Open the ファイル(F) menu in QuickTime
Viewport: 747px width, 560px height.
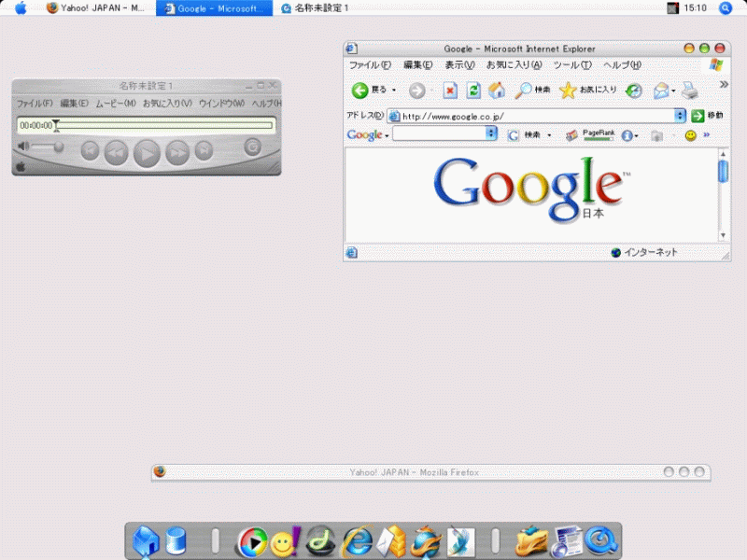pos(35,104)
